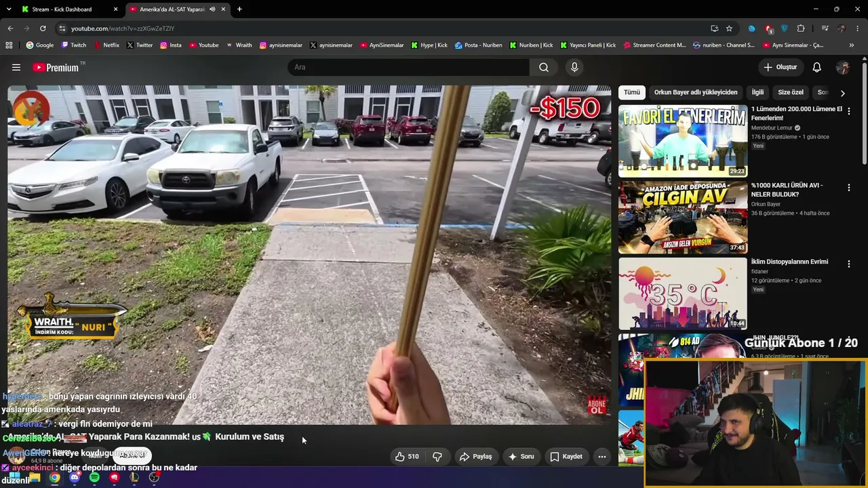868x488 pixels.
Task: Open the Chrome extensions puzzle menu
Action: (801, 28)
